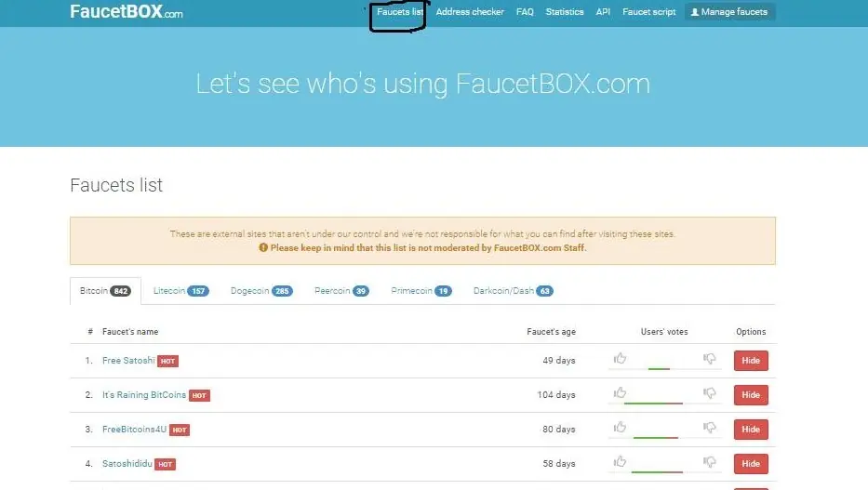Hide the Free Satoshi faucet

(751, 361)
